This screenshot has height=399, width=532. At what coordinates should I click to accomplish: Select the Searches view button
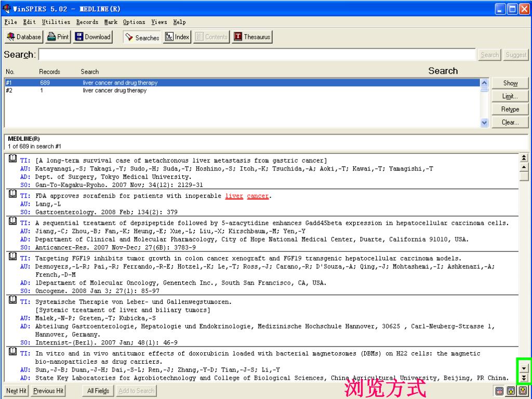coord(142,37)
